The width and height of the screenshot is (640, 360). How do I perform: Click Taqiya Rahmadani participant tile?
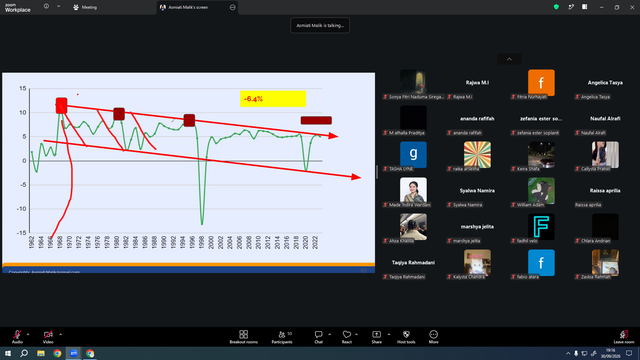pyautogui.click(x=413, y=263)
